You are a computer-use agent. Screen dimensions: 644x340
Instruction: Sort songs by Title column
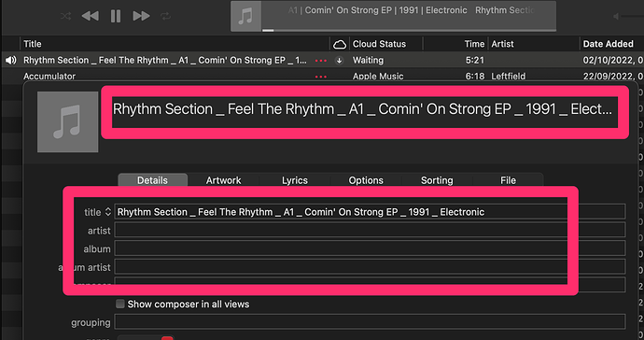coord(33,44)
